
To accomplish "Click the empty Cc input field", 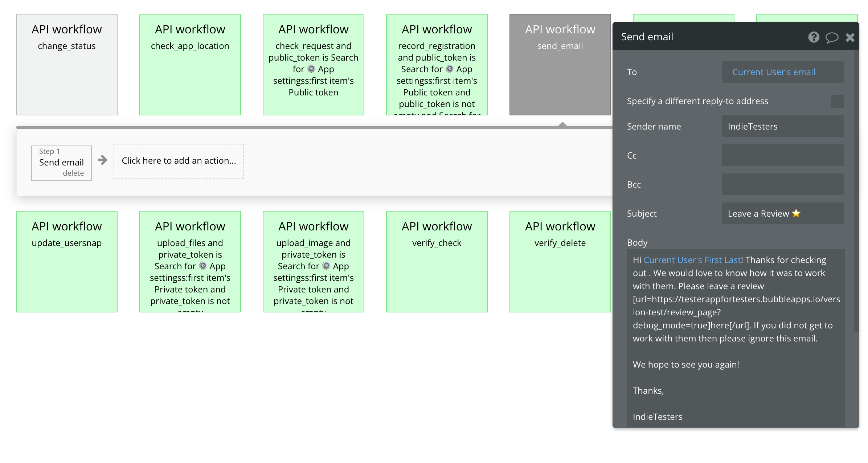I will 782,155.
